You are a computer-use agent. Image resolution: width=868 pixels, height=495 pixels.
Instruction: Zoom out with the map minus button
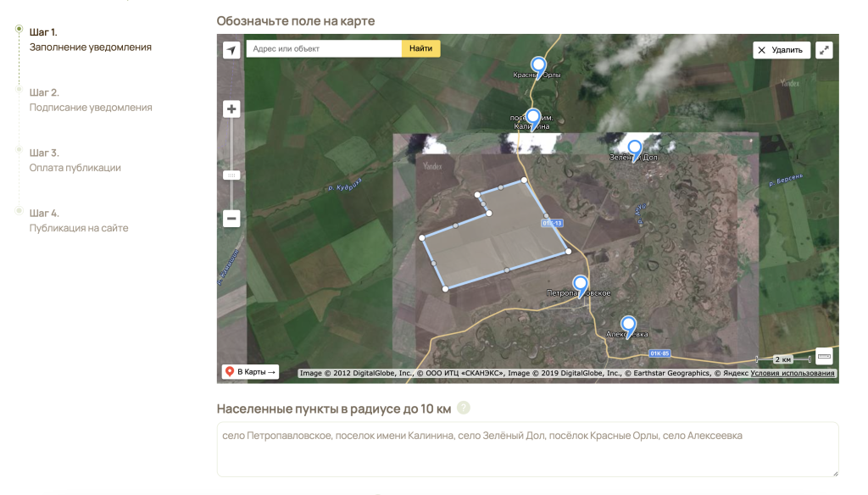(x=231, y=218)
